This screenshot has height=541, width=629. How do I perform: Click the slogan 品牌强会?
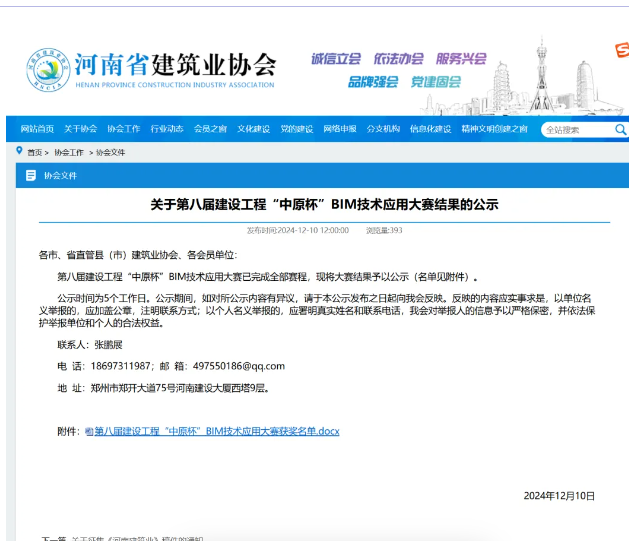pyautogui.click(x=373, y=82)
